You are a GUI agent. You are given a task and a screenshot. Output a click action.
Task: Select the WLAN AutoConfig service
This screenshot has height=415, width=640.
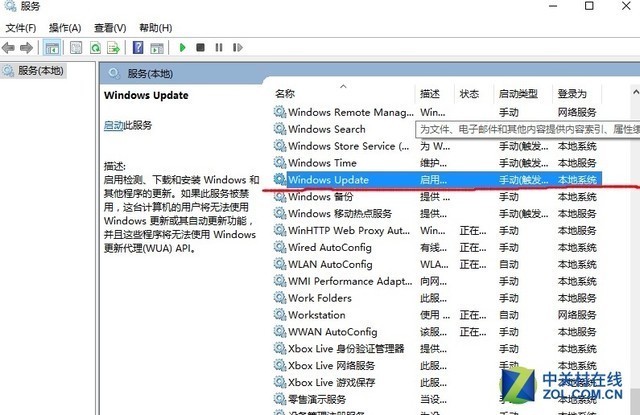coord(437,264)
